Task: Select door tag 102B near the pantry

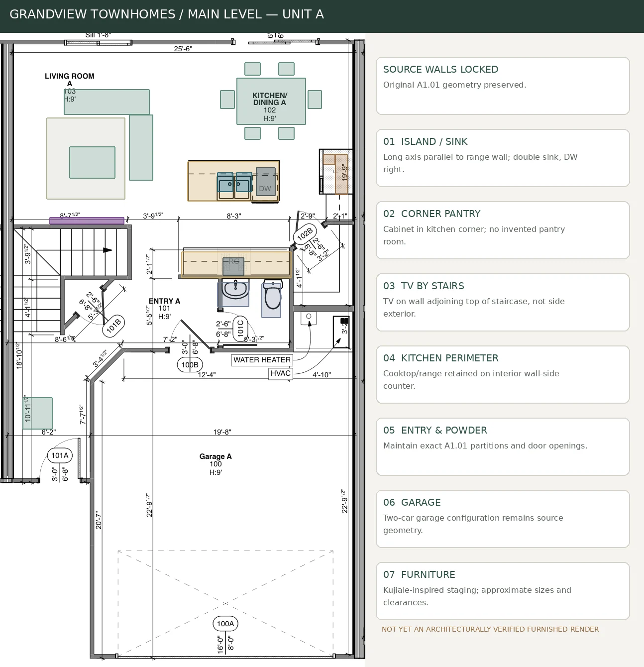Action: click(304, 234)
